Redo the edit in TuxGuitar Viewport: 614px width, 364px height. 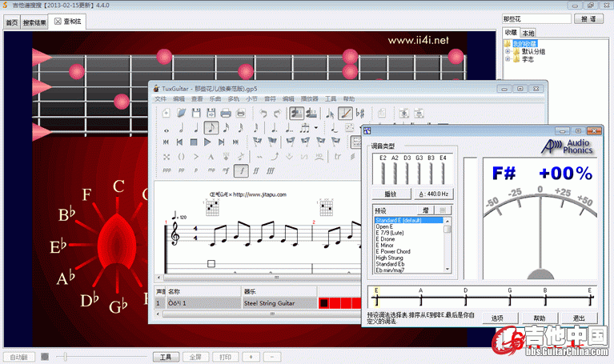(278, 114)
